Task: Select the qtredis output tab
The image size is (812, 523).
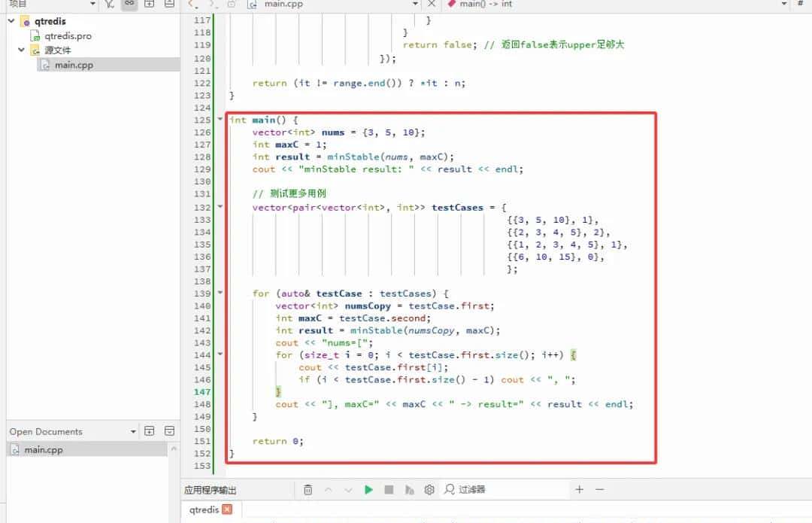Action: [x=203, y=509]
